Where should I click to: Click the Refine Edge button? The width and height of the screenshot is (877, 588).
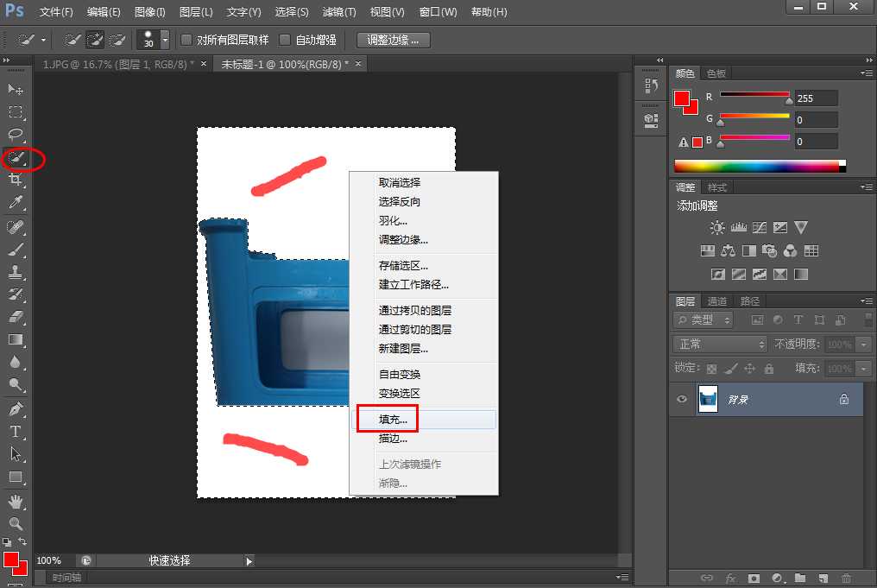point(394,41)
